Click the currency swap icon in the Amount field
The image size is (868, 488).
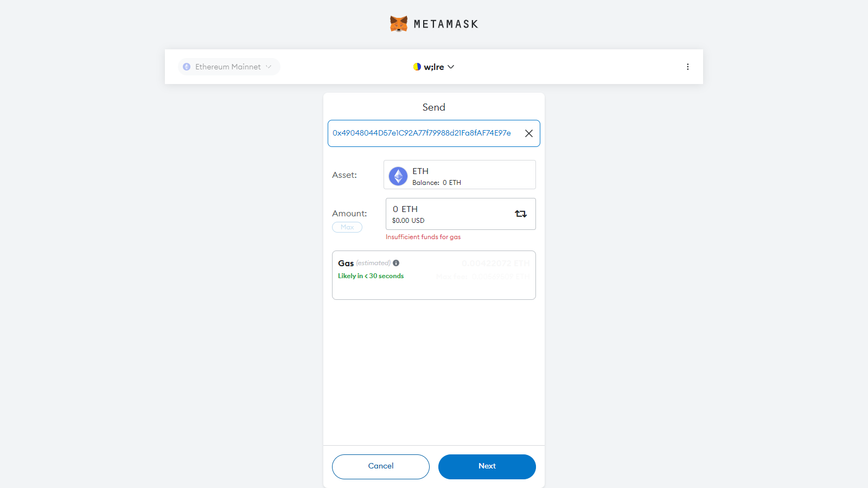tap(521, 214)
